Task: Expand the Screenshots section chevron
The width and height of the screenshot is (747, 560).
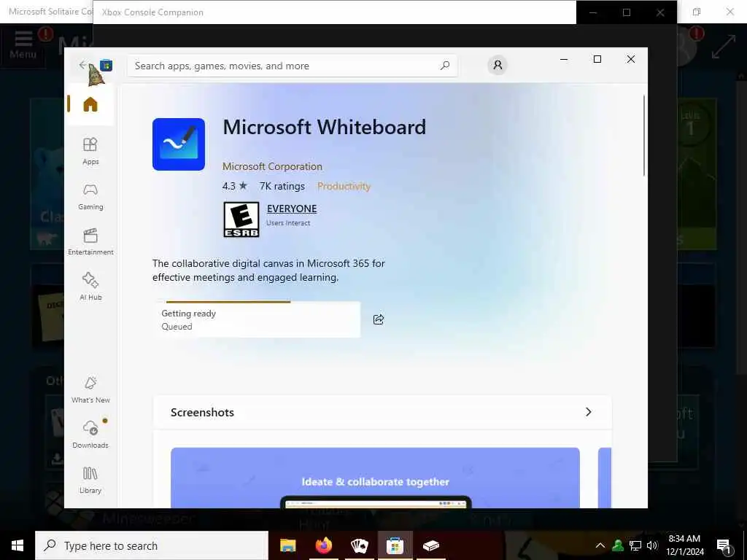Action: [589, 412]
